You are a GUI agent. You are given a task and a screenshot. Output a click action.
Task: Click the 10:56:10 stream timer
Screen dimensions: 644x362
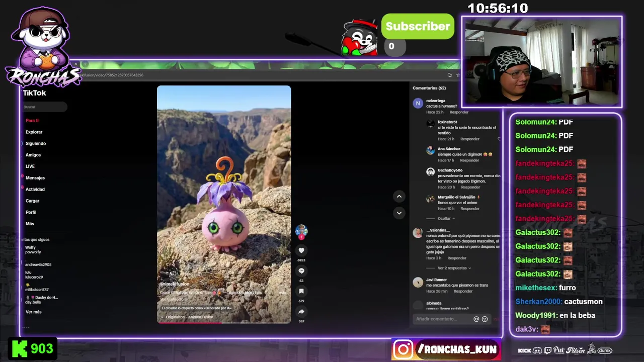(x=498, y=9)
